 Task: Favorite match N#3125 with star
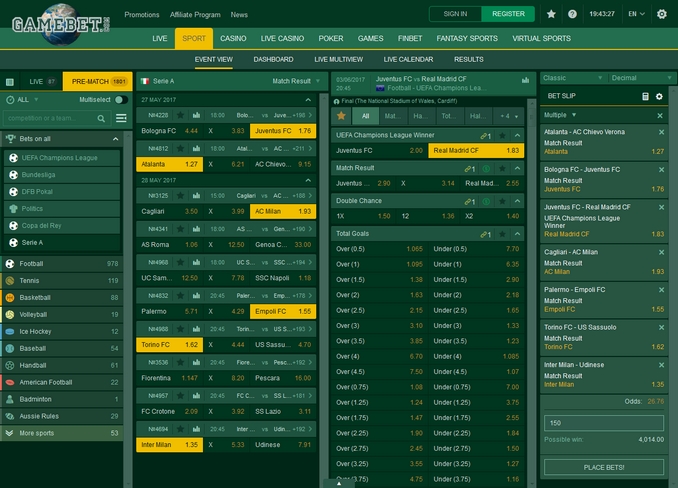tap(180, 195)
